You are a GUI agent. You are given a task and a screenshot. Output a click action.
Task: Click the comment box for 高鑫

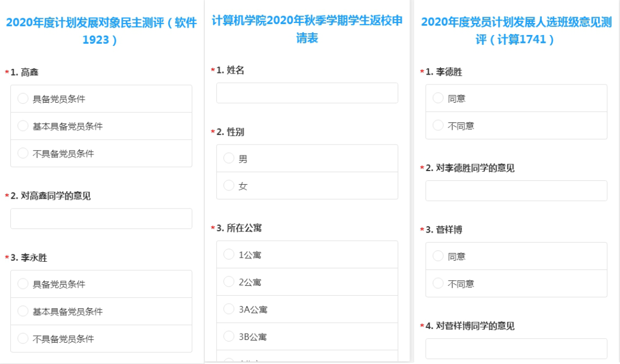coord(102,219)
